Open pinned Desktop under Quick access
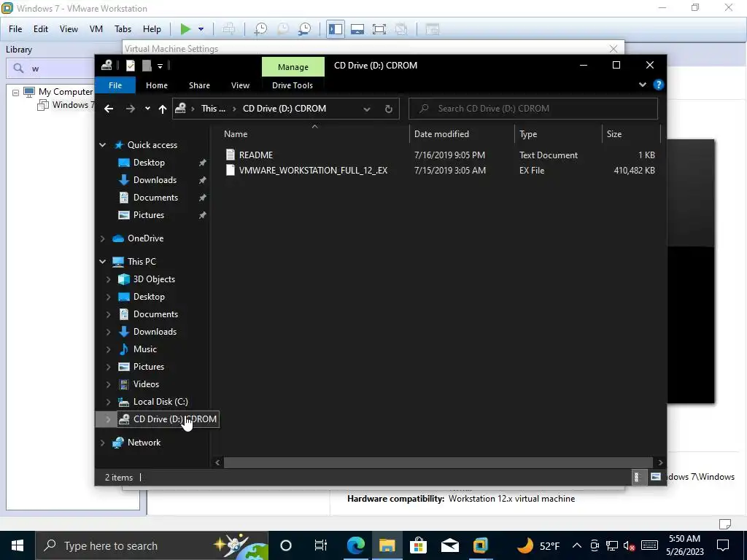Screen dimensions: 747x560 (149, 163)
